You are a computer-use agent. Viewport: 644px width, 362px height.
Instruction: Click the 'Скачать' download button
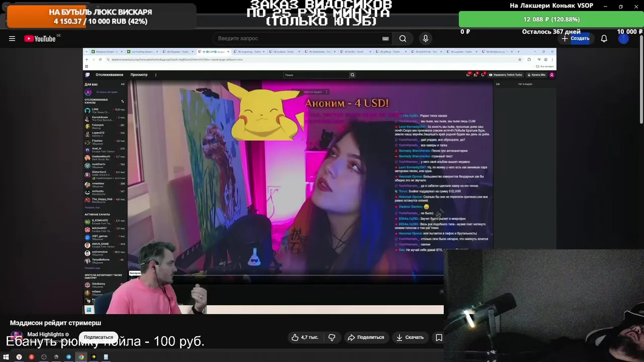coord(410,337)
